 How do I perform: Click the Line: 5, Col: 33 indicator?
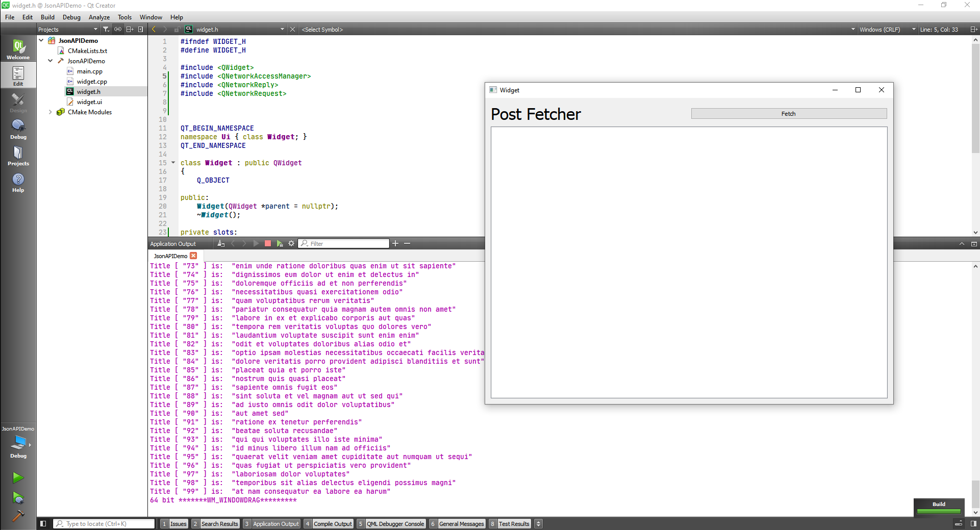(x=939, y=29)
